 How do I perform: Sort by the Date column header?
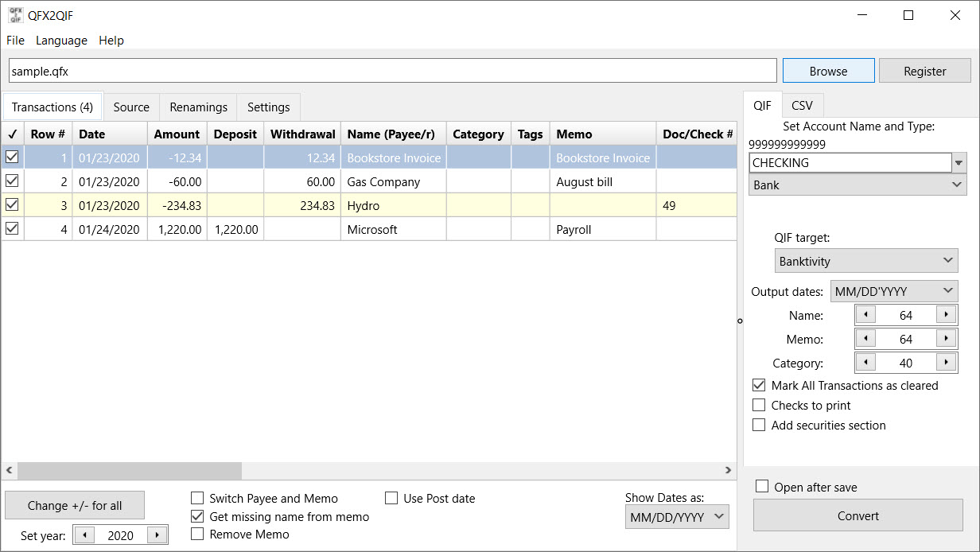110,134
